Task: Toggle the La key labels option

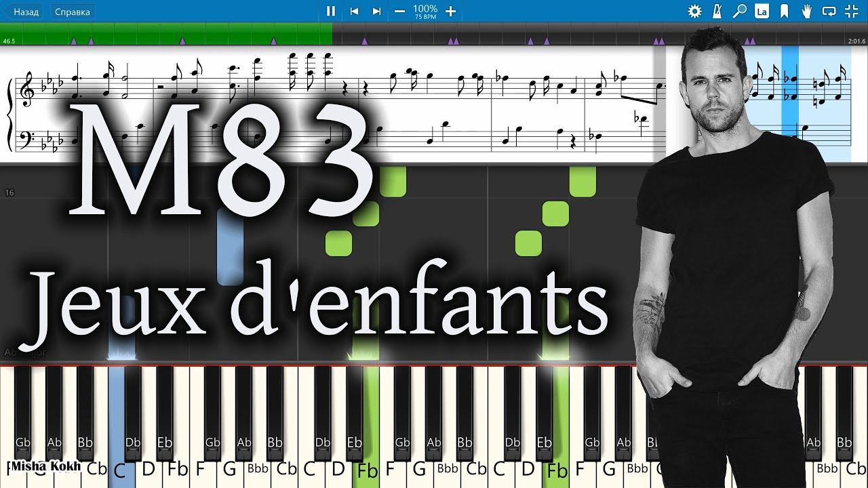Action: (x=762, y=11)
